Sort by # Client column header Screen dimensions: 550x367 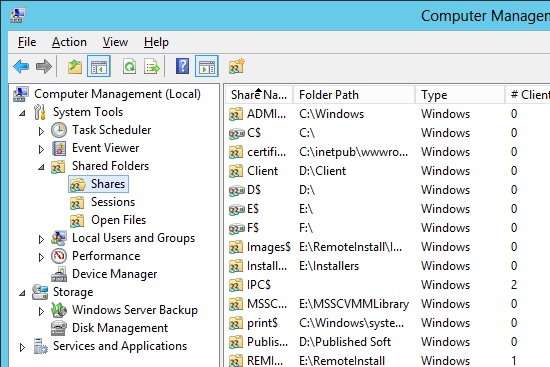click(x=528, y=95)
